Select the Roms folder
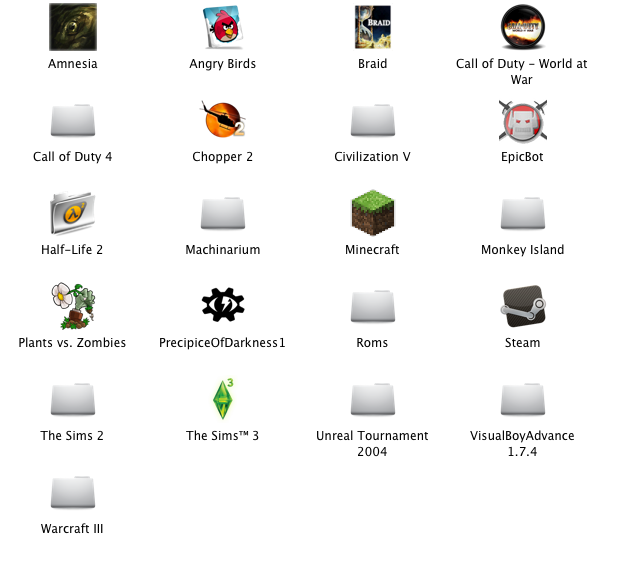The width and height of the screenshot is (627, 571). (x=372, y=307)
